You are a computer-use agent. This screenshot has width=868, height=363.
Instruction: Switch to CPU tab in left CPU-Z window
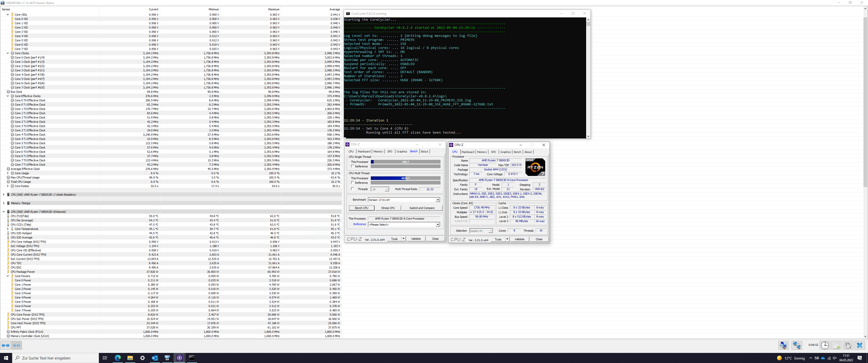pos(351,152)
